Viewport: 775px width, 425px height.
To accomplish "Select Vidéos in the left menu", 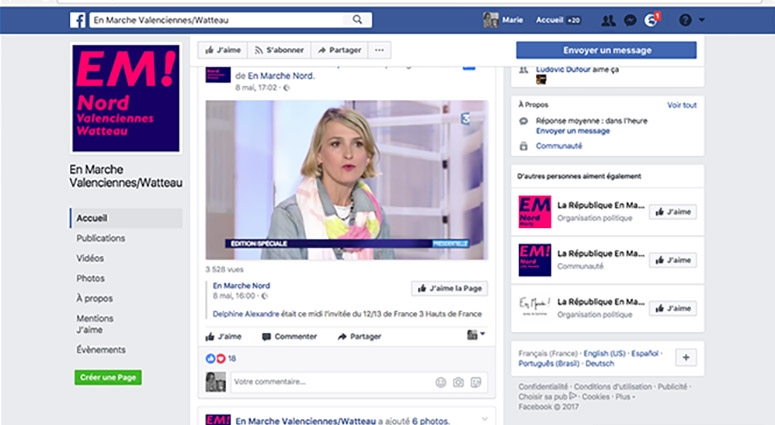I will click(90, 258).
